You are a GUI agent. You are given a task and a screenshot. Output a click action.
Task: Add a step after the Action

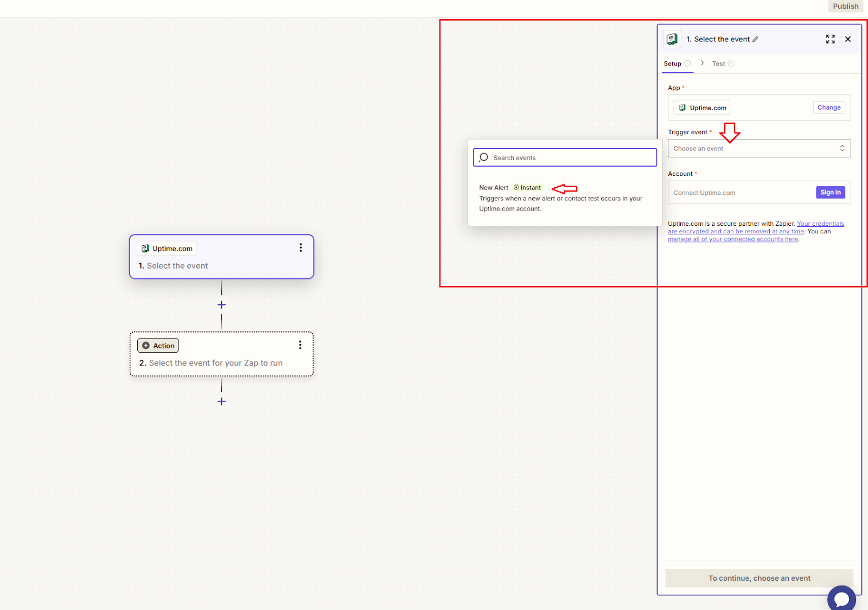[221, 402]
